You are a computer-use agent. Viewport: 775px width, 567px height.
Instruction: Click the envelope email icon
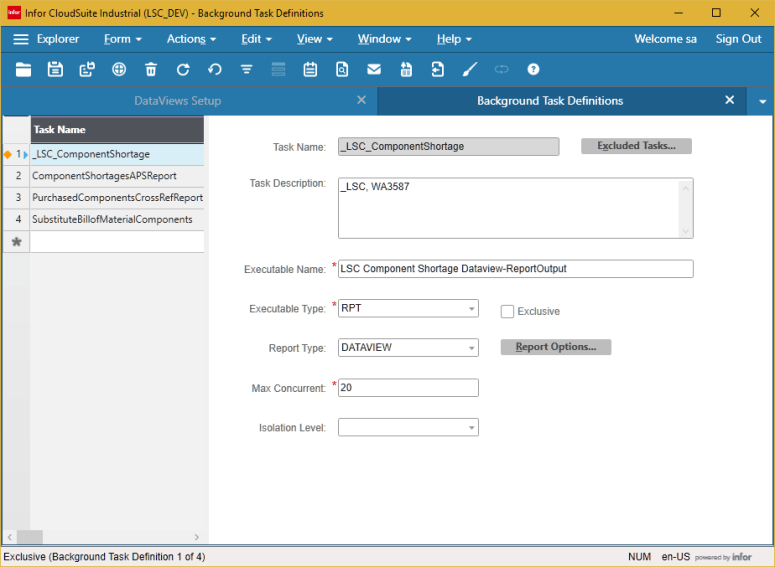(374, 70)
